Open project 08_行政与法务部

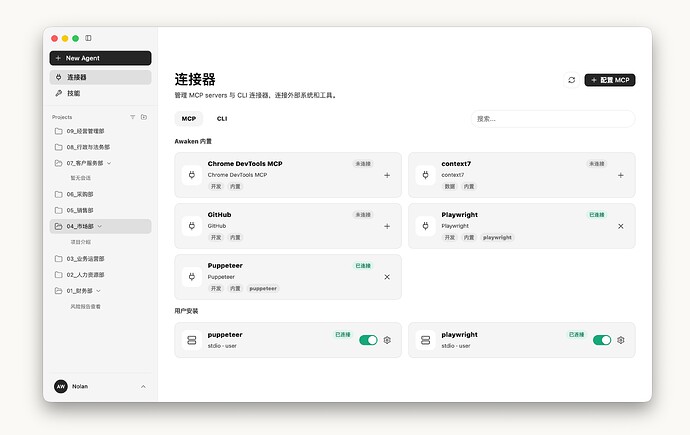[x=100, y=147]
